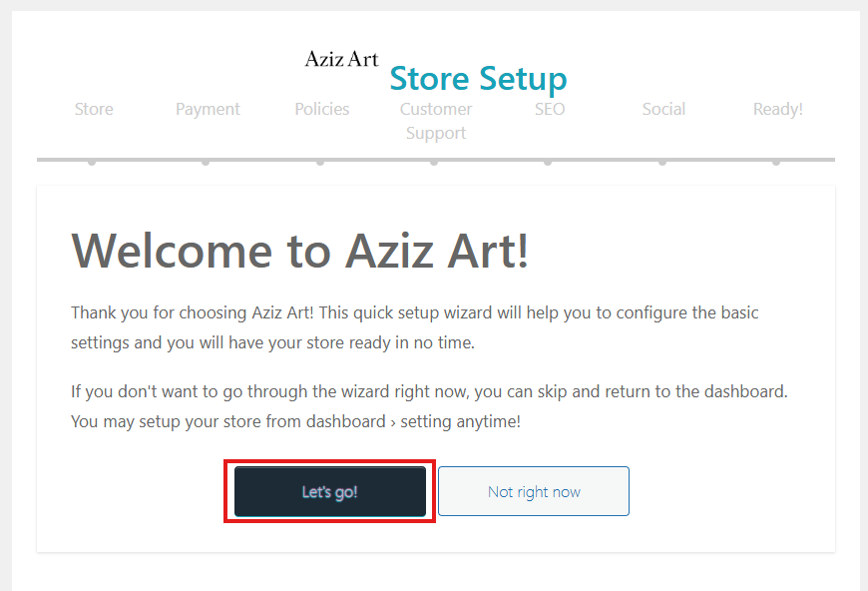Switch to the Customer Support step

436,121
